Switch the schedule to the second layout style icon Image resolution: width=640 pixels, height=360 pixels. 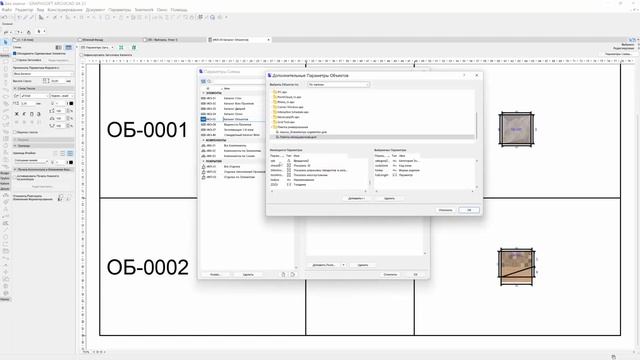tap(69, 47)
